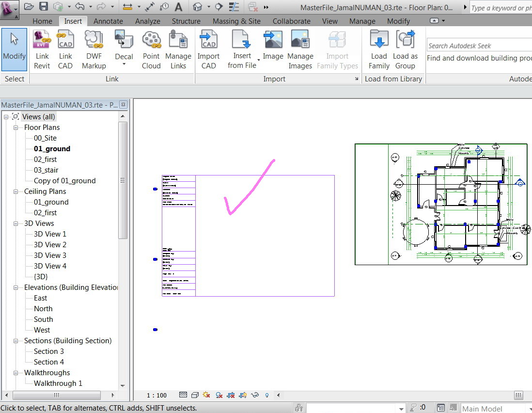Collapse the Floor Plans tree node
This screenshot has width=532, height=413.
[16, 127]
